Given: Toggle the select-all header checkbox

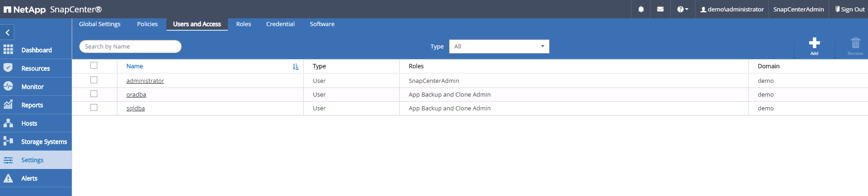Looking at the screenshot, I should click(94, 65).
